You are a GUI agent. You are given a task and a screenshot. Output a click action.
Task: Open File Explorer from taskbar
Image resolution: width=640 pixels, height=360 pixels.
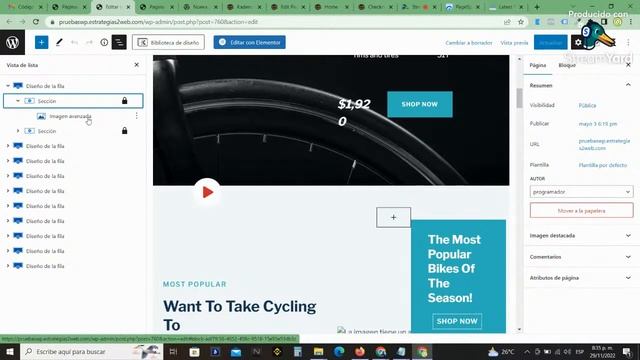pyautogui.click(x=318, y=351)
